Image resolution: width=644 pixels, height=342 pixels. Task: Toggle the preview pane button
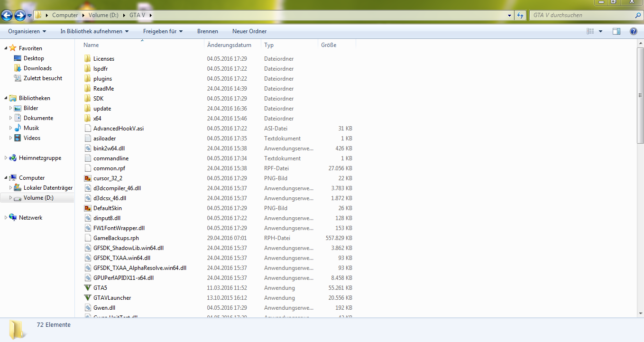(x=616, y=31)
